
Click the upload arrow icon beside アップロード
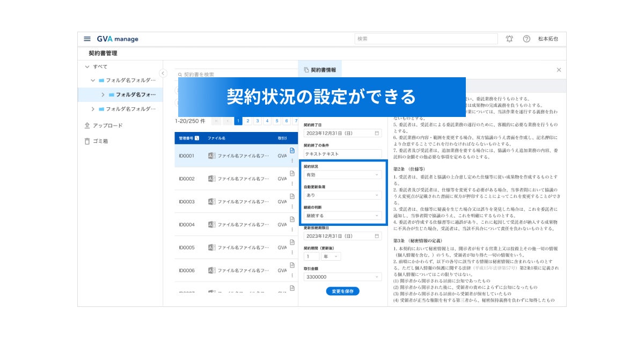click(87, 126)
